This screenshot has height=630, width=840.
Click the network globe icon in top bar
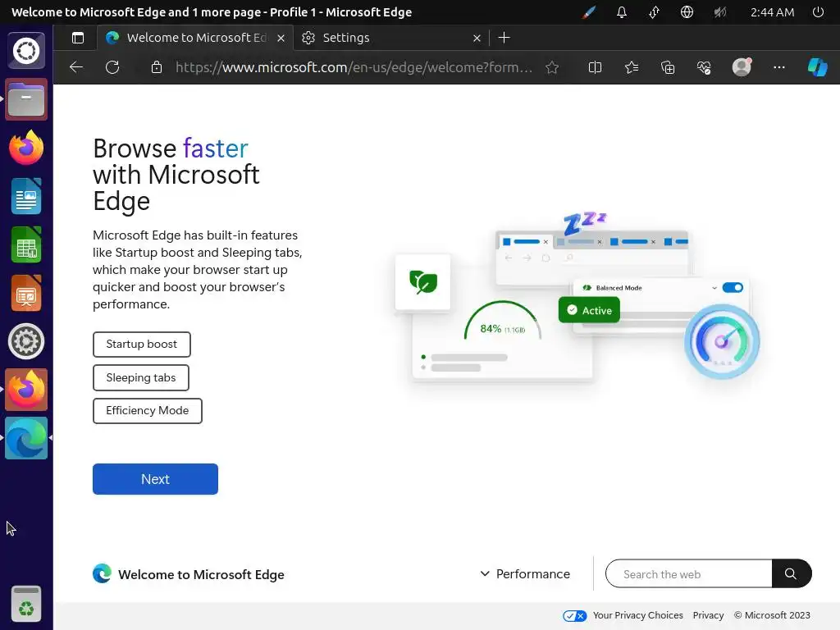[x=687, y=12]
